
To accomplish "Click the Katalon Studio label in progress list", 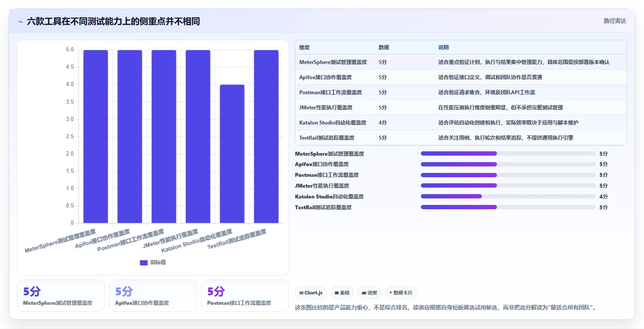I will [329, 196].
